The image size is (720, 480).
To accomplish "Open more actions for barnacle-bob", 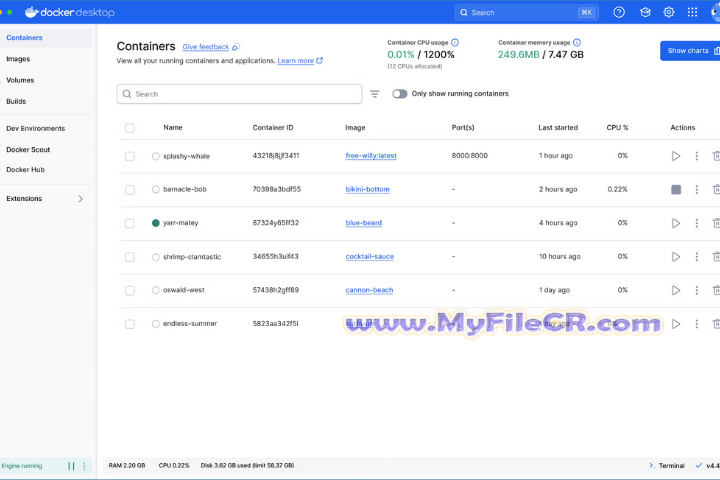I will click(x=697, y=190).
